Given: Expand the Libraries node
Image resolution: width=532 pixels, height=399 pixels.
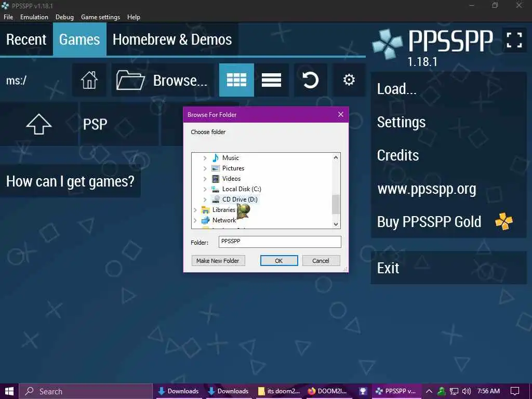Looking at the screenshot, I should tap(195, 210).
